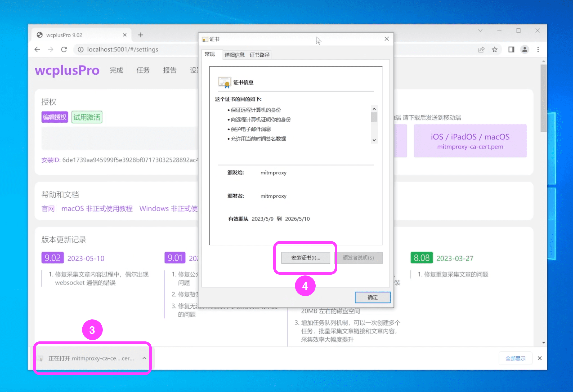This screenshot has width=573, height=392.
Task: Close the downloads bar
Action: (x=540, y=358)
